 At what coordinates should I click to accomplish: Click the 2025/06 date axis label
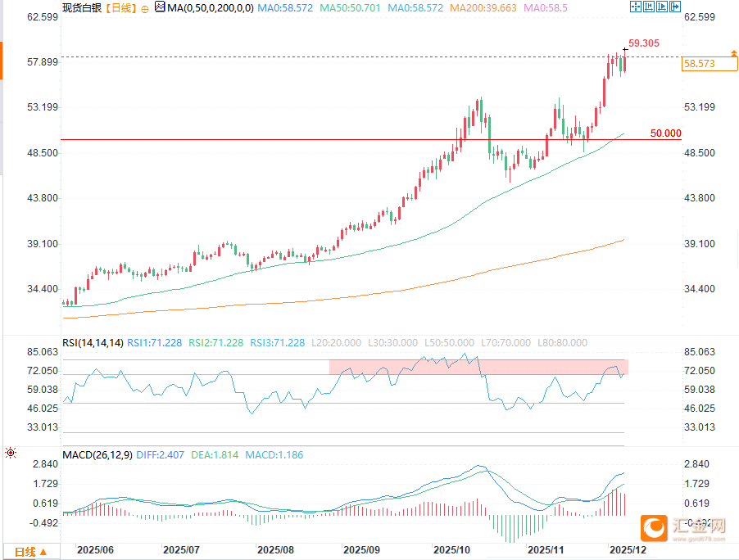point(95,550)
